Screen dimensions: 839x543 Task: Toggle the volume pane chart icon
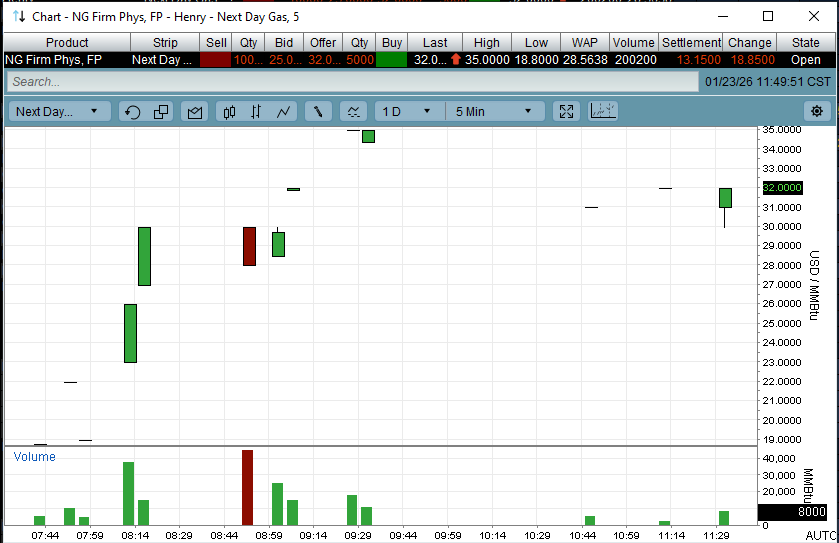click(603, 111)
